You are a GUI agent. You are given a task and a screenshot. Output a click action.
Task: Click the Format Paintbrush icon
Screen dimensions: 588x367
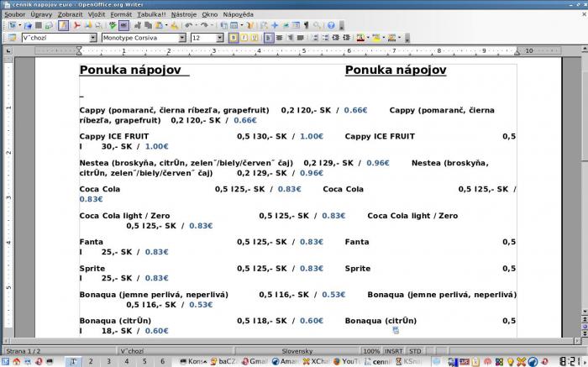(x=175, y=25)
